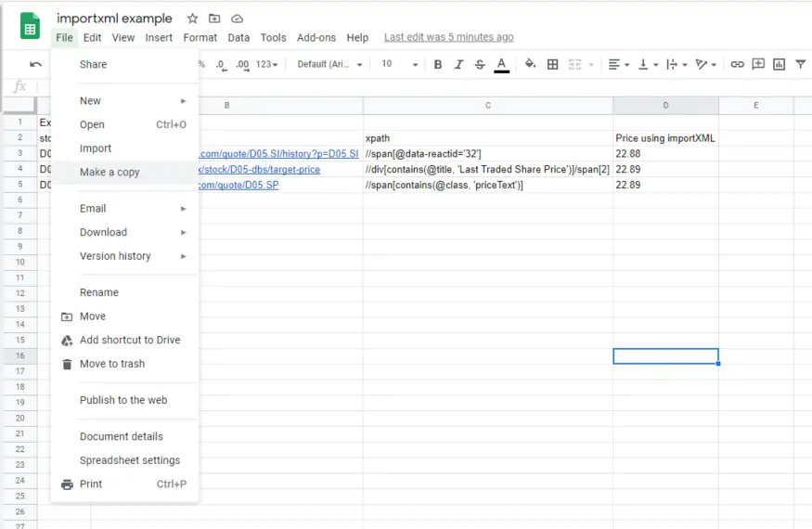812x529 pixels.
Task: Choose Open in the File menu
Action: pyautogui.click(x=124, y=125)
